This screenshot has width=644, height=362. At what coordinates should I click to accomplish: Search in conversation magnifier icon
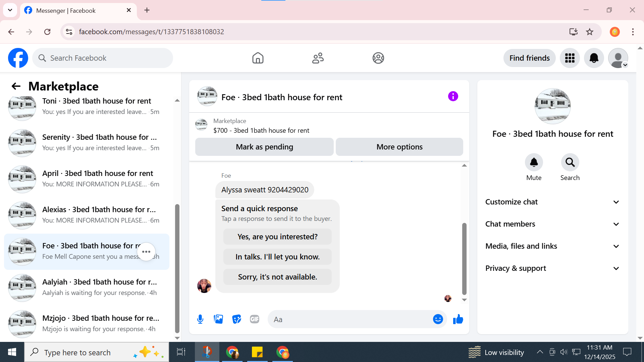pyautogui.click(x=570, y=163)
